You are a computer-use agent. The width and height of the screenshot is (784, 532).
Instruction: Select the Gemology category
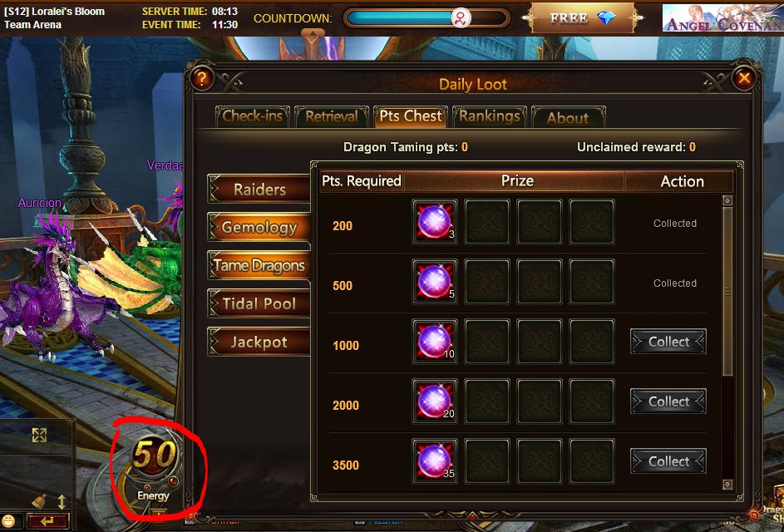[259, 228]
